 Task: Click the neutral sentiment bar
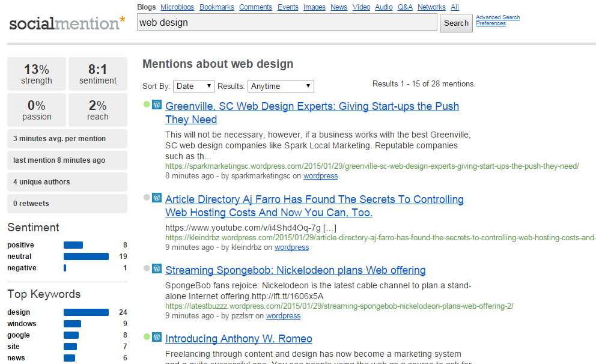(x=87, y=256)
